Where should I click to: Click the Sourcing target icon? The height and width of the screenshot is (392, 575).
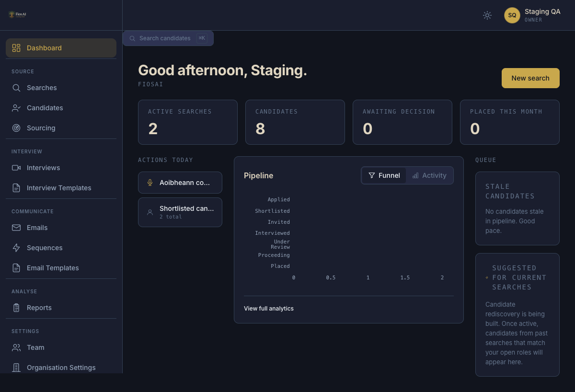pos(16,128)
